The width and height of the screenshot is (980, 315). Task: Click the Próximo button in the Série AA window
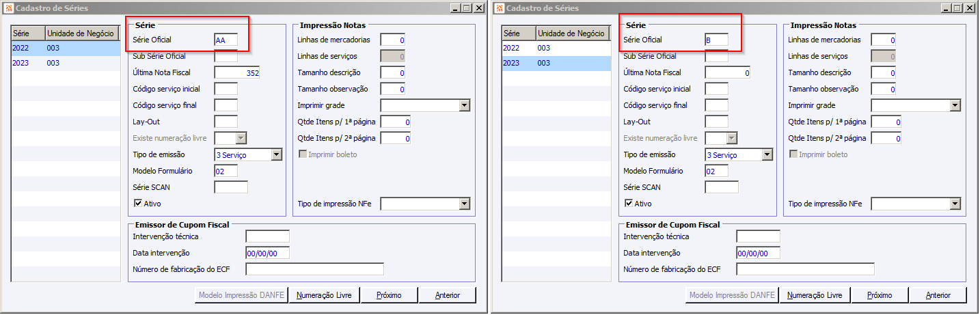click(x=387, y=295)
